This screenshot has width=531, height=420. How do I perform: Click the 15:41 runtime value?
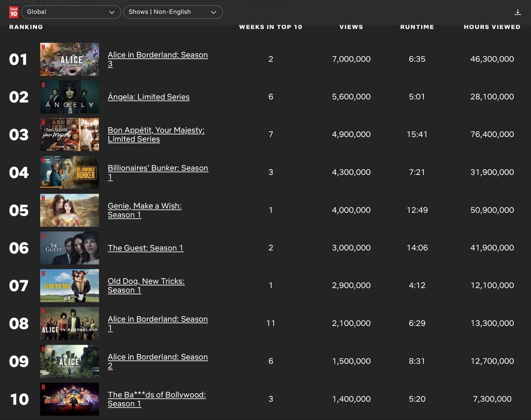(417, 134)
